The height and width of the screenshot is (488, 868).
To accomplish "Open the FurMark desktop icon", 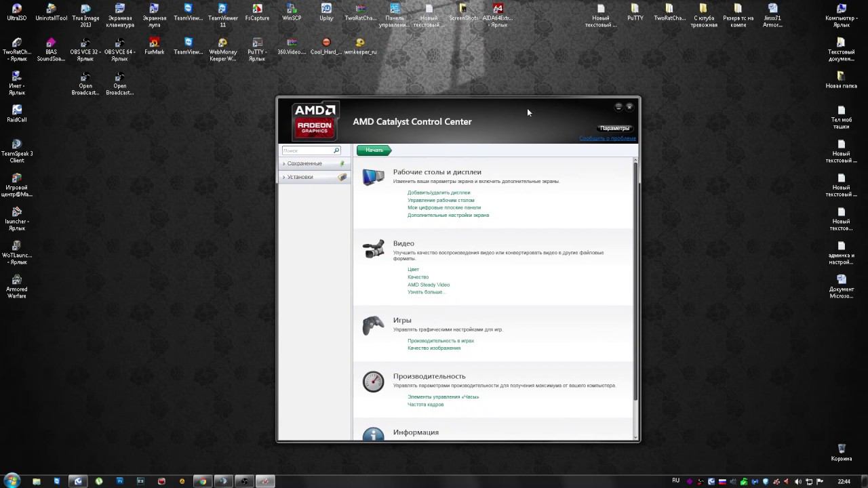I will click(x=155, y=46).
